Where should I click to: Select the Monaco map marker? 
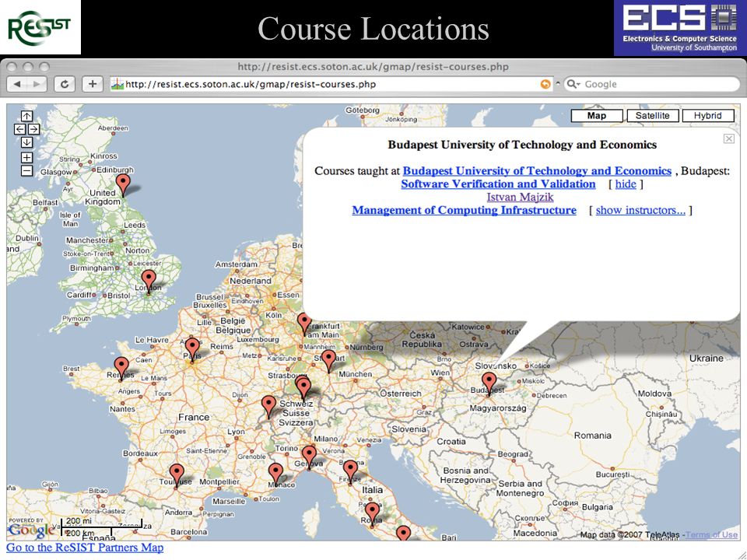[275, 474]
